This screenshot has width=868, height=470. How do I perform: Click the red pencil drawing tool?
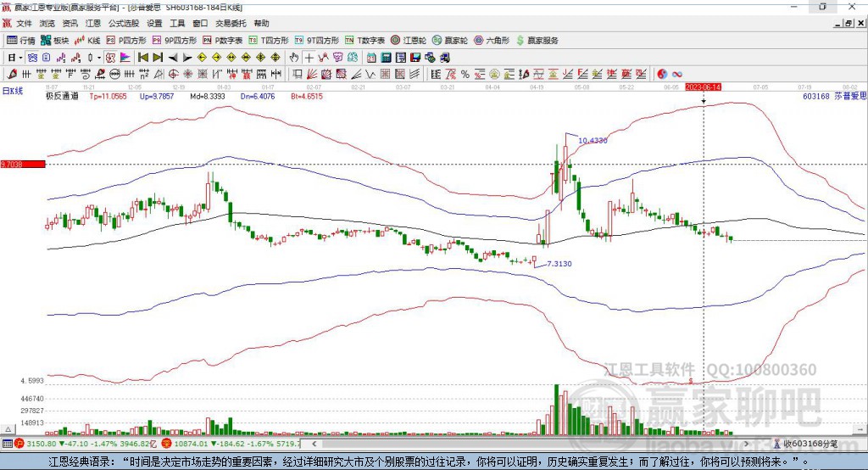[x=12, y=75]
